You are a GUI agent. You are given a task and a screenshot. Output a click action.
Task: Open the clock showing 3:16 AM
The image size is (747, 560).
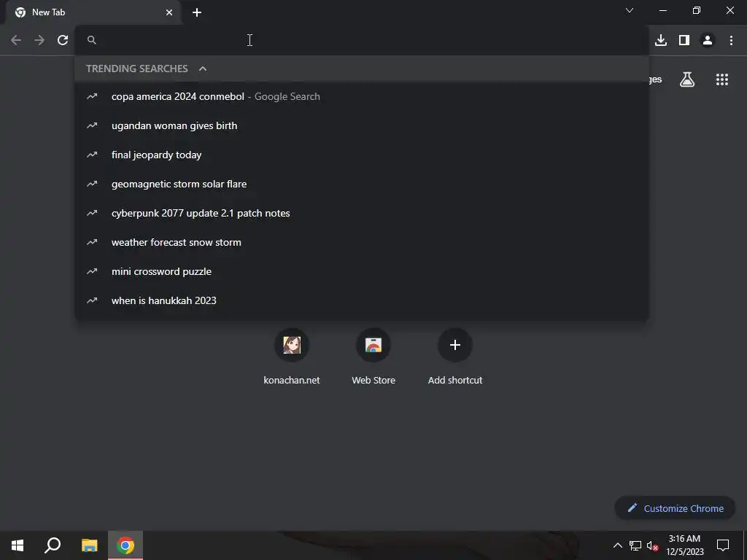684,545
